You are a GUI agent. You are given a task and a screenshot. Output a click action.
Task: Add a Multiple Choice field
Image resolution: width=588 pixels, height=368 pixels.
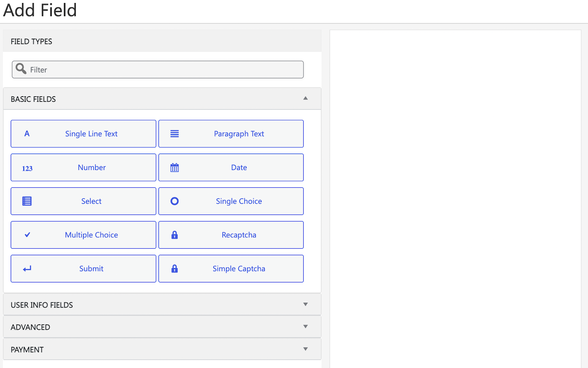click(x=91, y=235)
